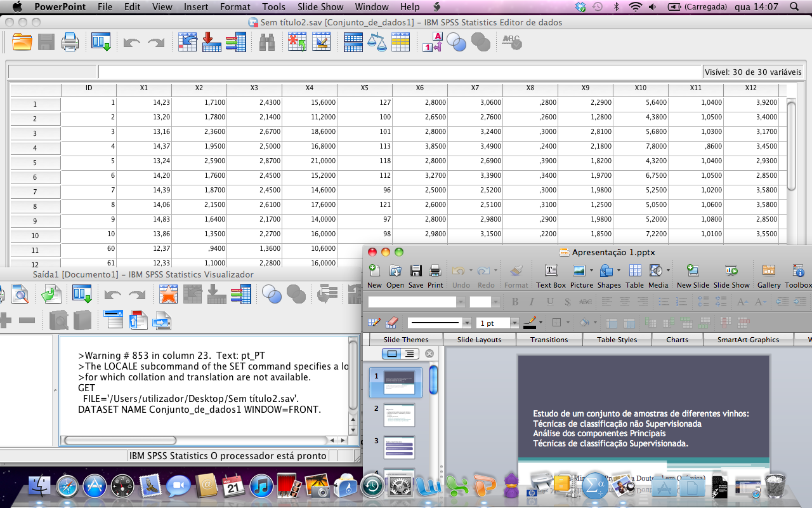This screenshot has height=508, width=812.
Task: Open the line style dropdown
Action: point(467,323)
